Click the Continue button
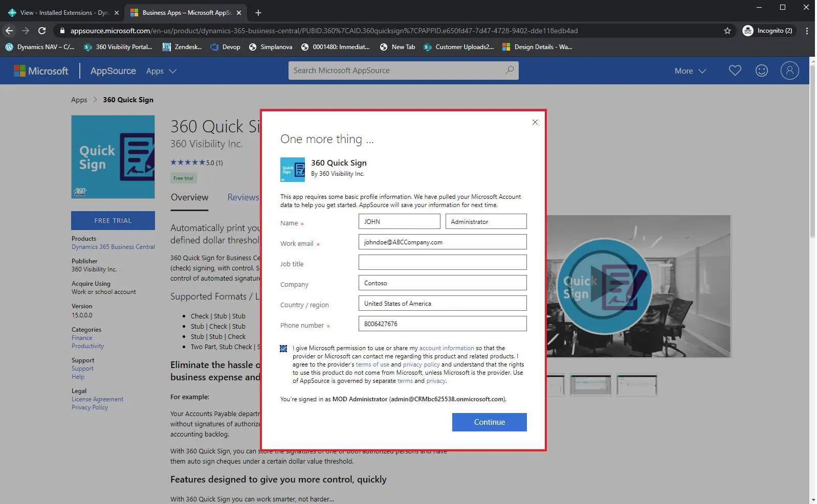Image resolution: width=817 pixels, height=504 pixels. (489, 422)
